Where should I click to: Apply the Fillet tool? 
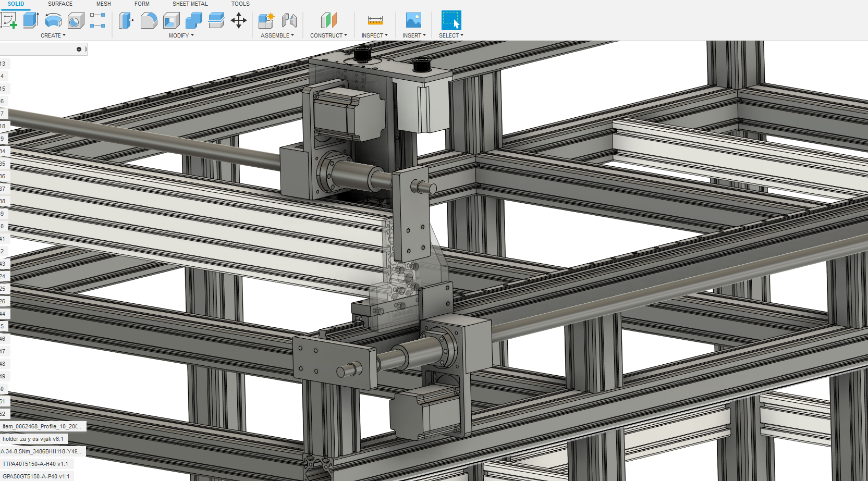coord(149,20)
